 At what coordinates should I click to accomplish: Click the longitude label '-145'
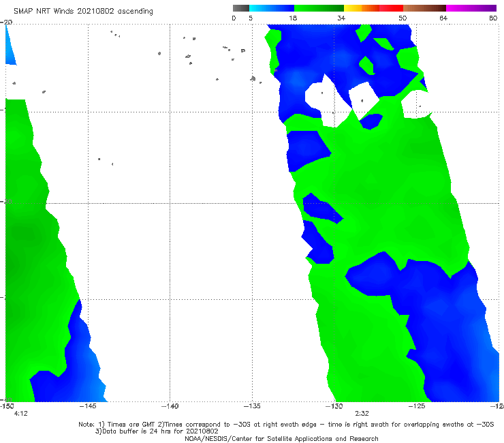point(88,406)
